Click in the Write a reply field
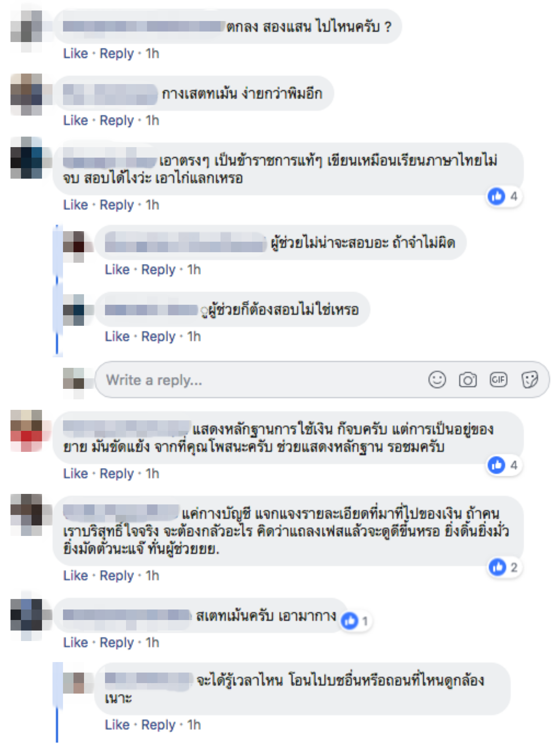 tap(322, 380)
